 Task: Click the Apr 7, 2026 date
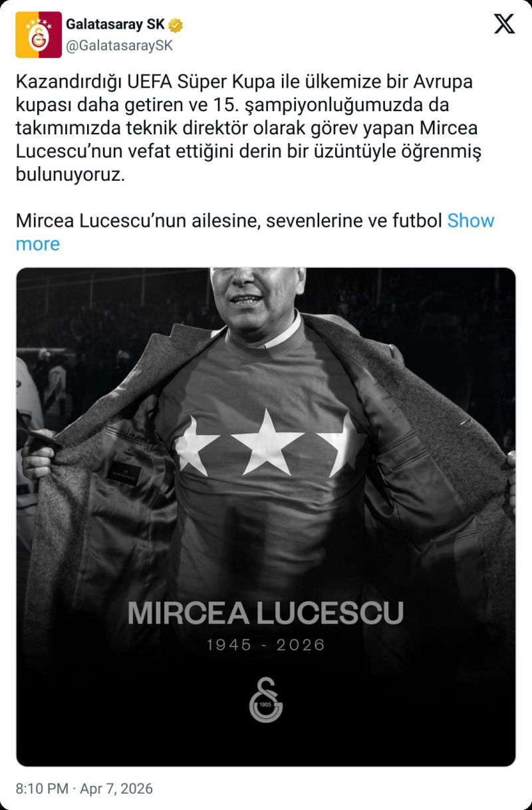tap(116, 789)
